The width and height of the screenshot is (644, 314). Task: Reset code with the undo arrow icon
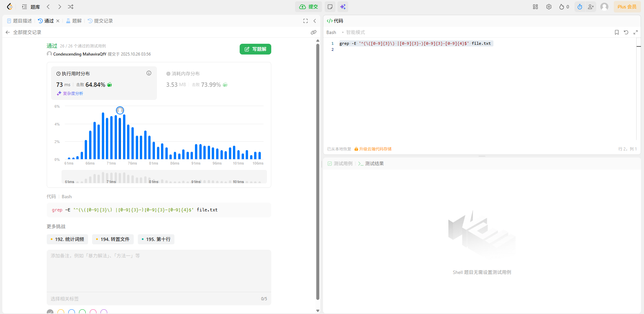point(626,32)
